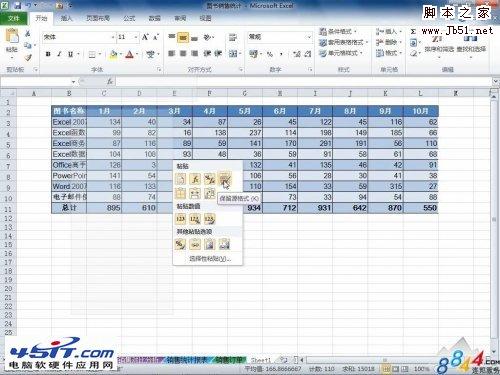Toggle Top Align button

[x=172, y=37]
